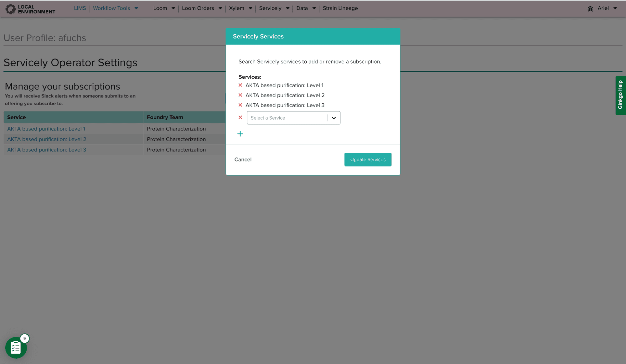Click the Update Services button
The width and height of the screenshot is (626, 364).
(x=368, y=160)
